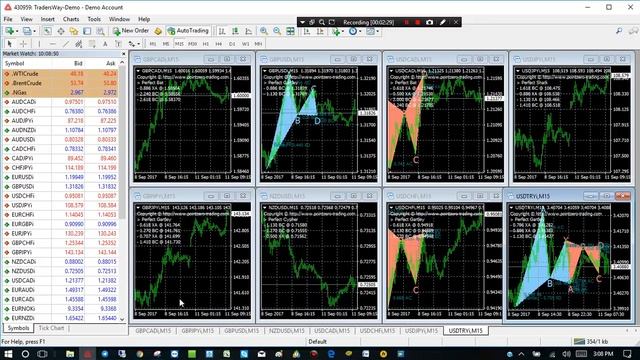Viewport: 640px width, 360px height.
Task: Switch timeframe to D1
Action: pyautogui.click(x=232, y=44)
